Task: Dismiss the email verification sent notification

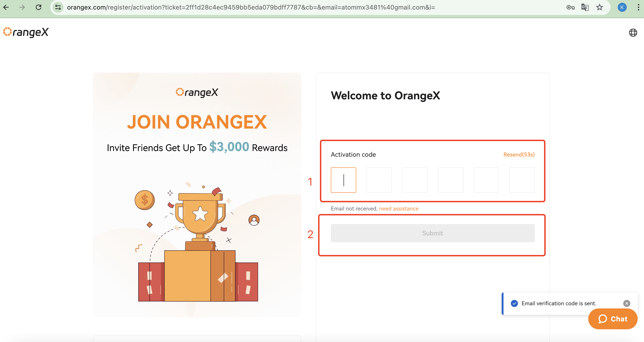Action: (627, 303)
